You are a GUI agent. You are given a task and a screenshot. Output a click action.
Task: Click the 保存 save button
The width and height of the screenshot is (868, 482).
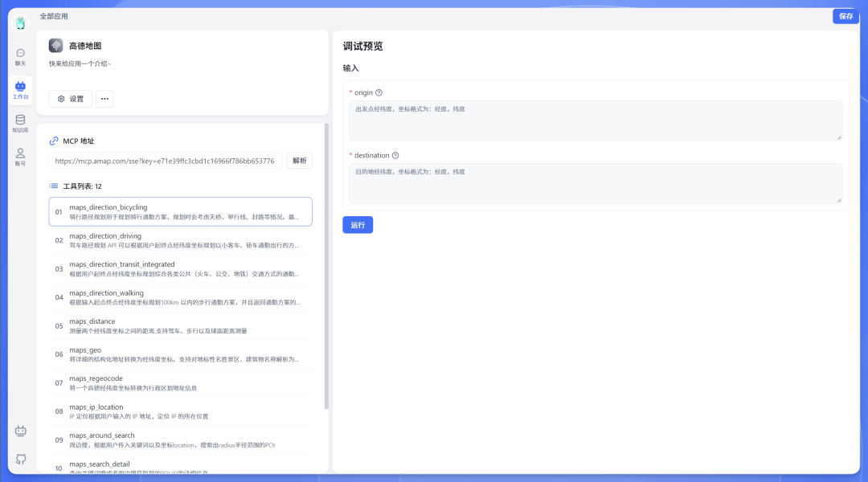point(845,16)
